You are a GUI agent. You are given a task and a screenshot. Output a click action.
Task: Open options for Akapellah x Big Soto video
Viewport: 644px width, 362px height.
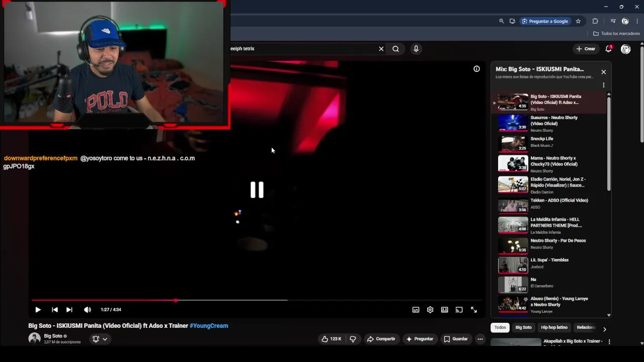pyautogui.click(x=609, y=342)
